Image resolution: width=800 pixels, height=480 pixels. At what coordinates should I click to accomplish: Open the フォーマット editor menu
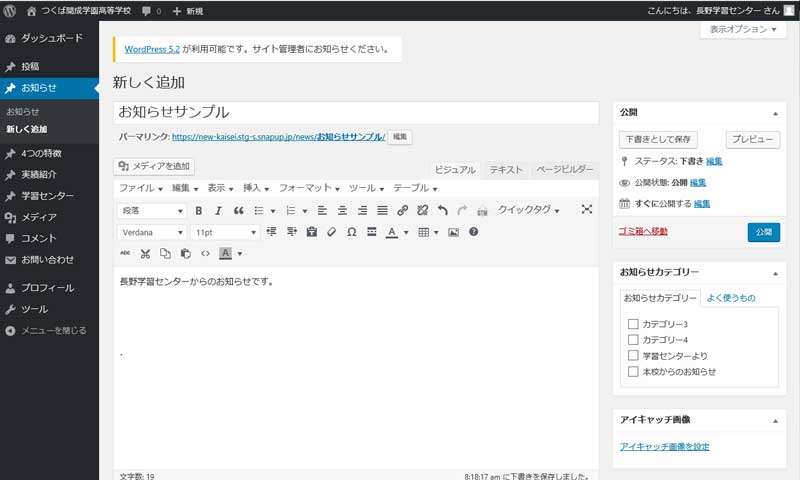point(309,188)
